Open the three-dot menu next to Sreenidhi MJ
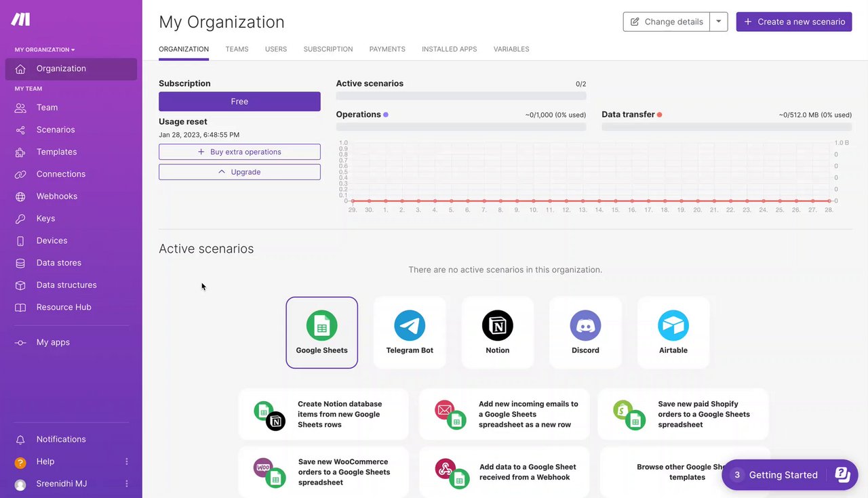The height and width of the screenshot is (498, 868). coord(127,484)
